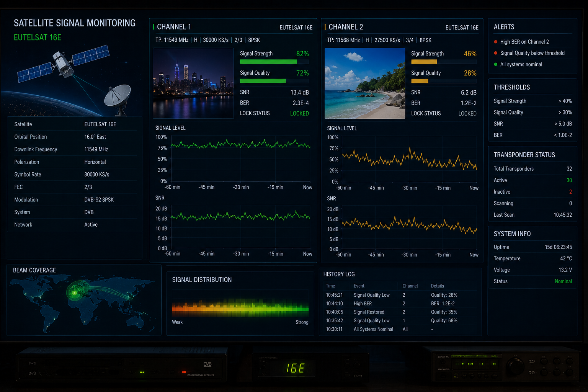Click the satellite illustration with solar panels
This screenshot has height=392, width=588.
(x=64, y=63)
